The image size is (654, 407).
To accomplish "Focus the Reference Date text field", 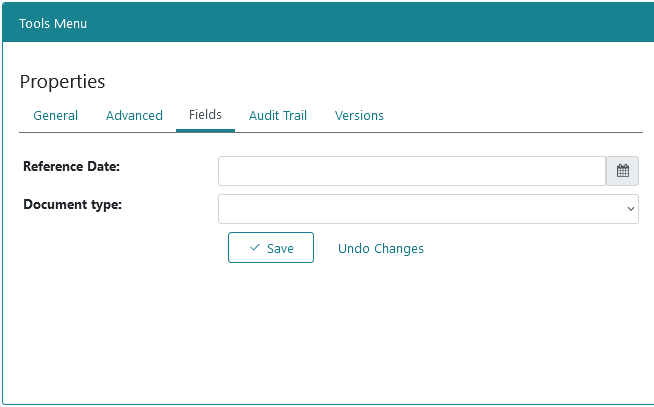I will coord(412,171).
